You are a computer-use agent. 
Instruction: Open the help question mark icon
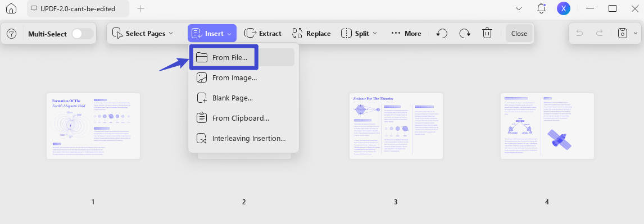click(12, 34)
